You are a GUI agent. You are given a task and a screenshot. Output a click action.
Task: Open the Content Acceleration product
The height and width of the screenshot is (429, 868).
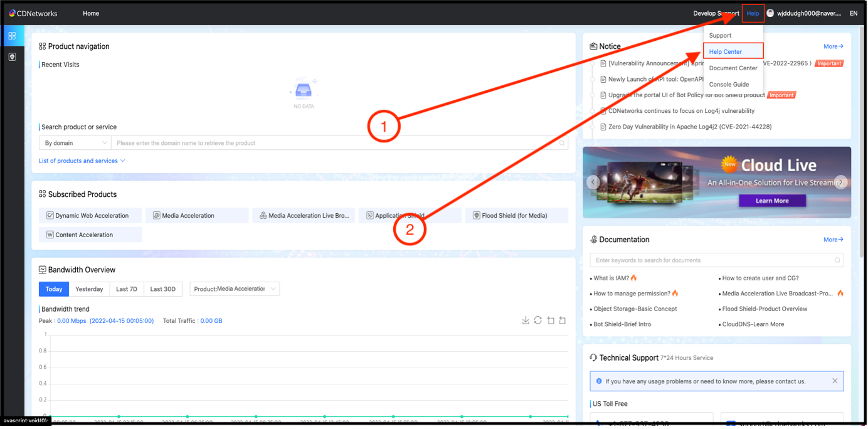pyautogui.click(x=90, y=235)
